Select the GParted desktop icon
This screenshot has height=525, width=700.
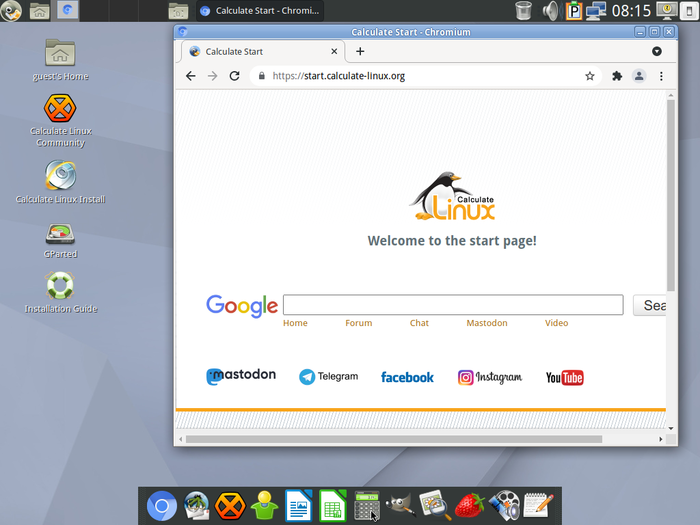click(x=60, y=241)
